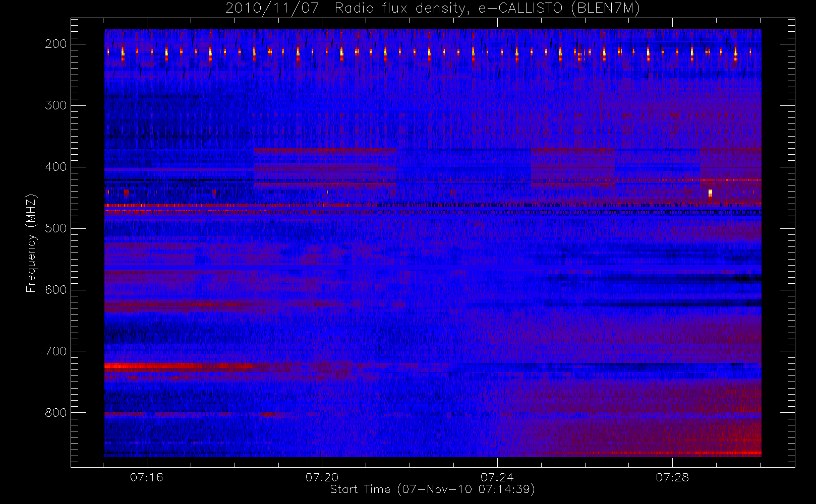This screenshot has width=816, height=504.
Task: Click the 07:28 time tick label
Action: coord(672,477)
